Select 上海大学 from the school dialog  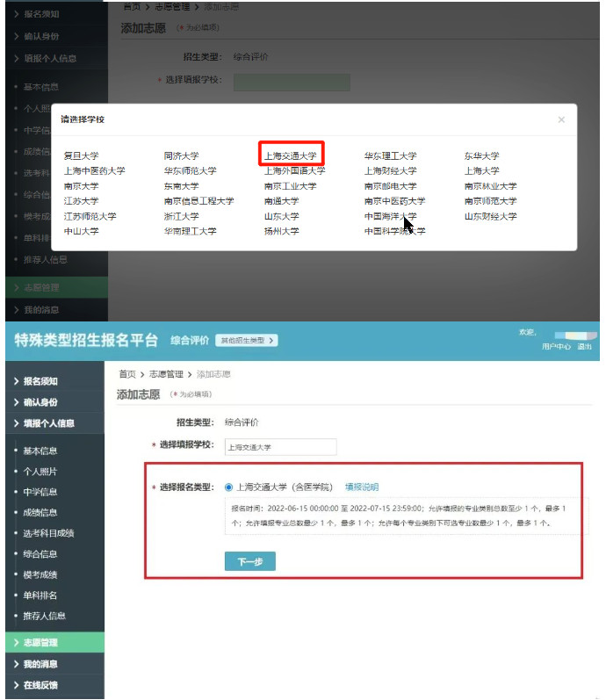coord(481,170)
